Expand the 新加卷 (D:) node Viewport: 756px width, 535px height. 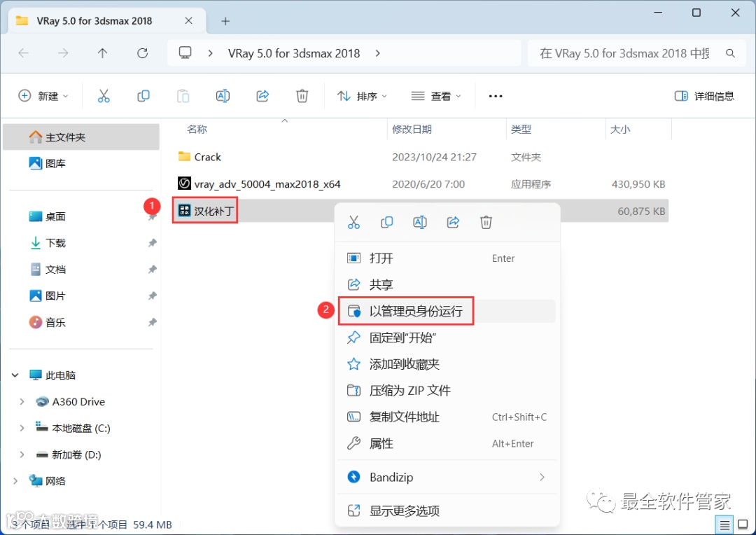click(x=22, y=454)
